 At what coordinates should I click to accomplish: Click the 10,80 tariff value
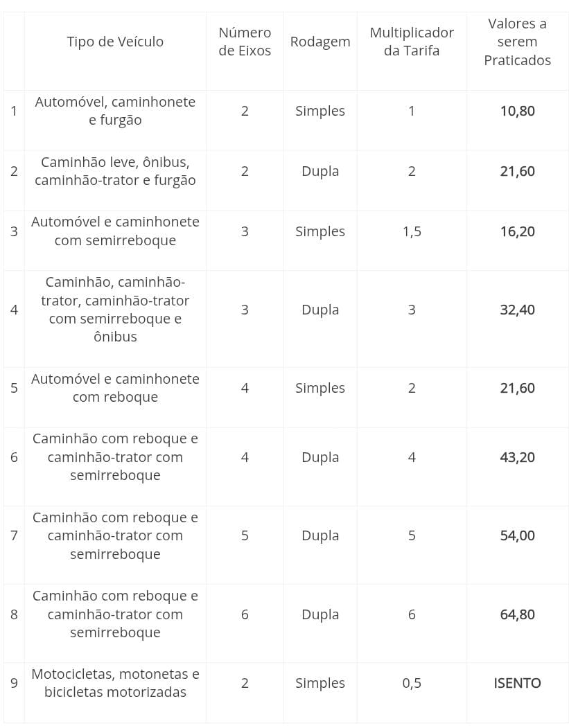coord(517,111)
